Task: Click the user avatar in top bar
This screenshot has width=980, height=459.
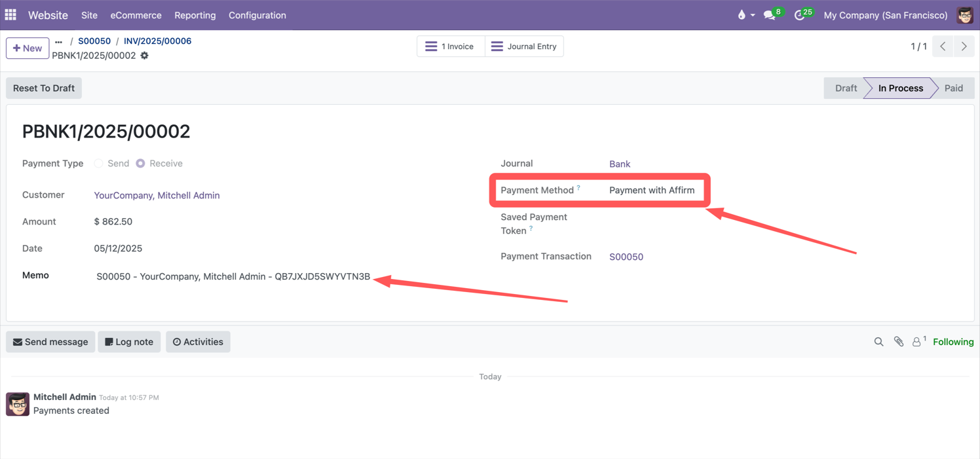Action: [965, 14]
